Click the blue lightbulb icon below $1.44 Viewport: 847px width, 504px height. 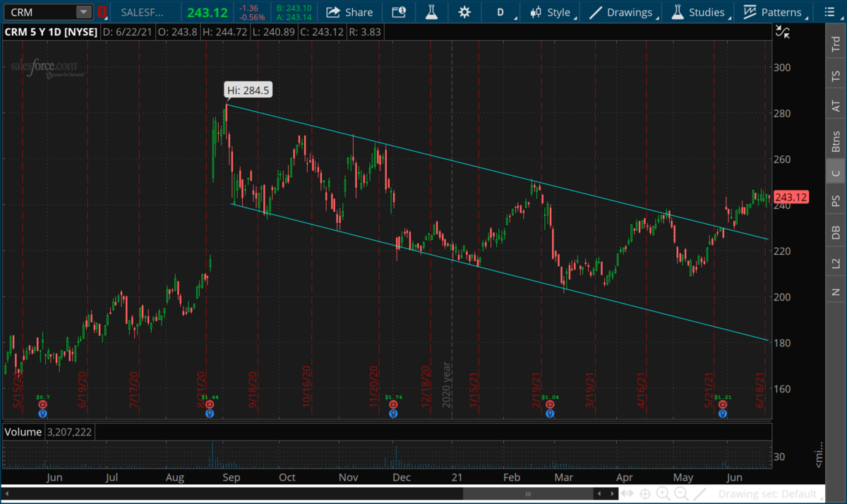210,414
